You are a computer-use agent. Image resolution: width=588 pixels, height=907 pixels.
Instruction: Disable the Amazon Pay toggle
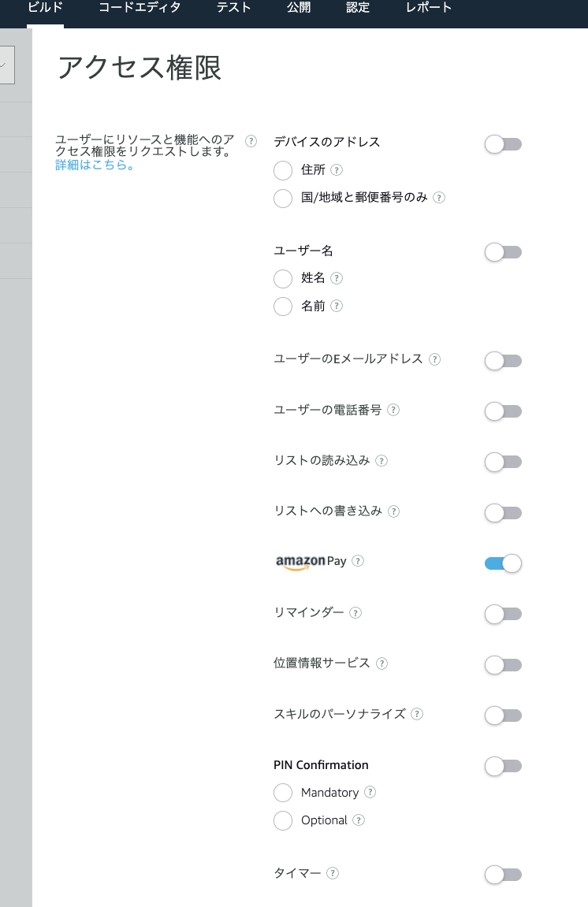[503, 563]
